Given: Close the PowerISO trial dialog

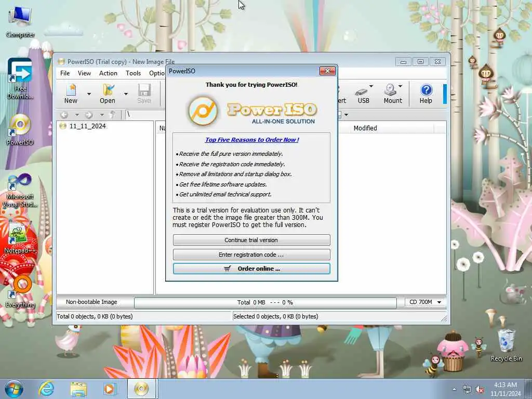Looking at the screenshot, I should tap(327, 71).
